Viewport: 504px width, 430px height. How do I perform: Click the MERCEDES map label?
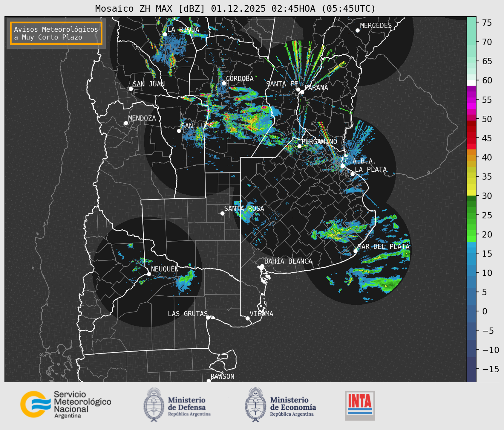pos(376,26)
